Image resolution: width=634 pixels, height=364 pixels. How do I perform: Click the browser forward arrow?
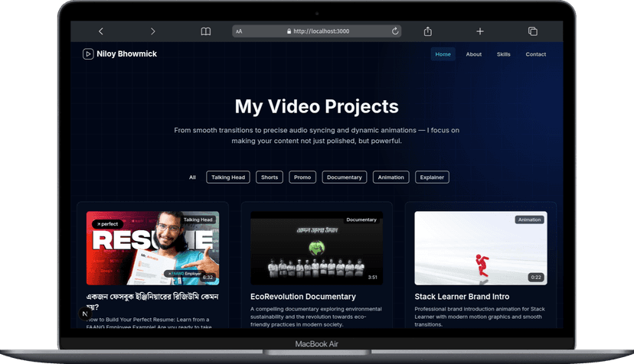152,31
